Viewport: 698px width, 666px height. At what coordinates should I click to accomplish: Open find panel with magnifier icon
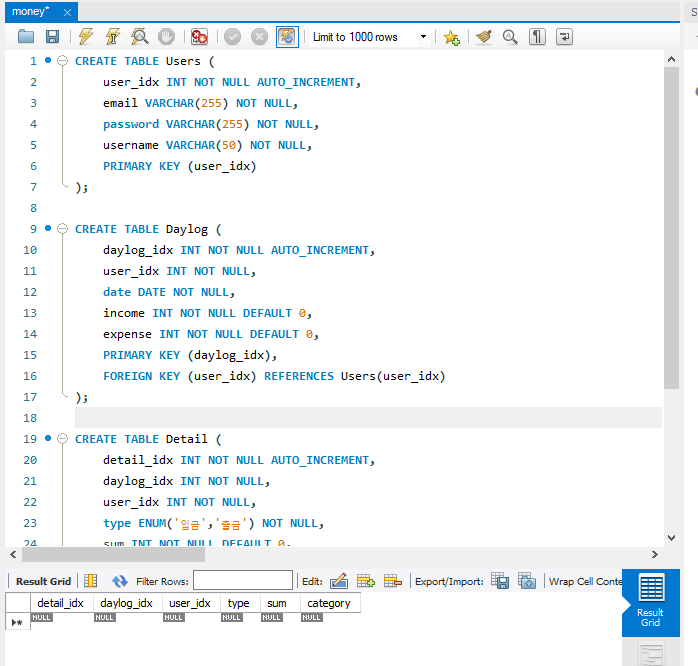click(510, 37)
